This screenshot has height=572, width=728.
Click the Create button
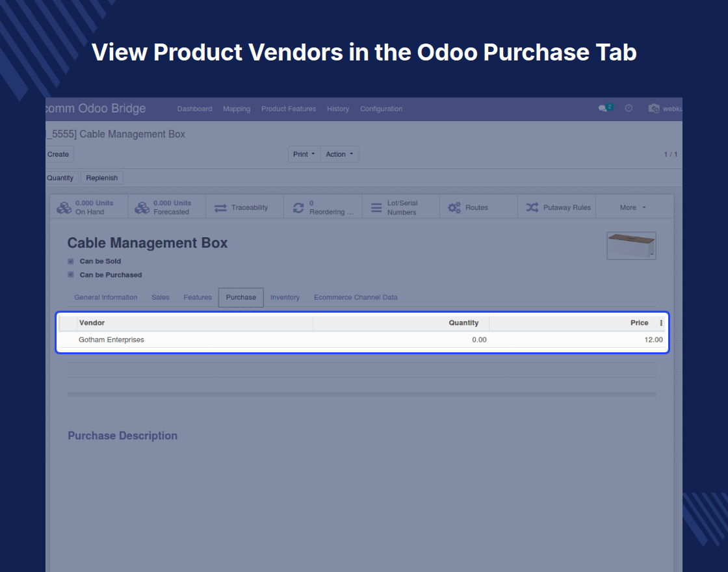coord(58,154)
